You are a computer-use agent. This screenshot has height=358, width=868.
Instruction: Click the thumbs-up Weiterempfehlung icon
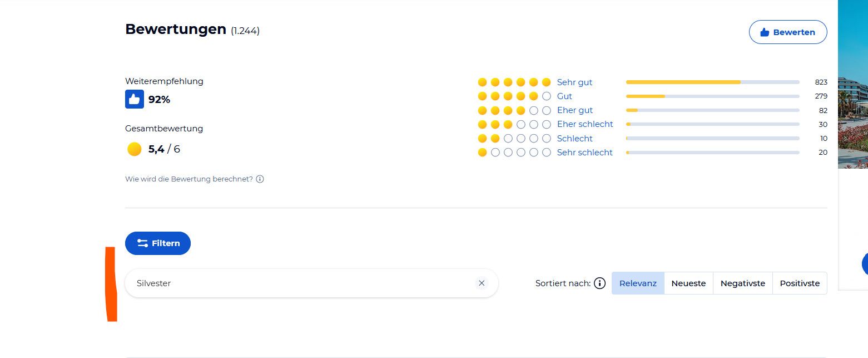135,99
